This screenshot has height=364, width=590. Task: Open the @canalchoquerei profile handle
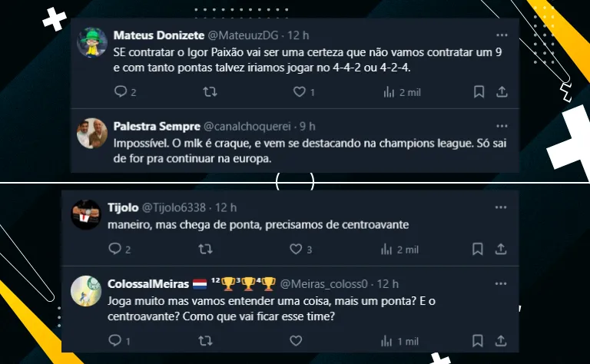(x=249, y=126)
